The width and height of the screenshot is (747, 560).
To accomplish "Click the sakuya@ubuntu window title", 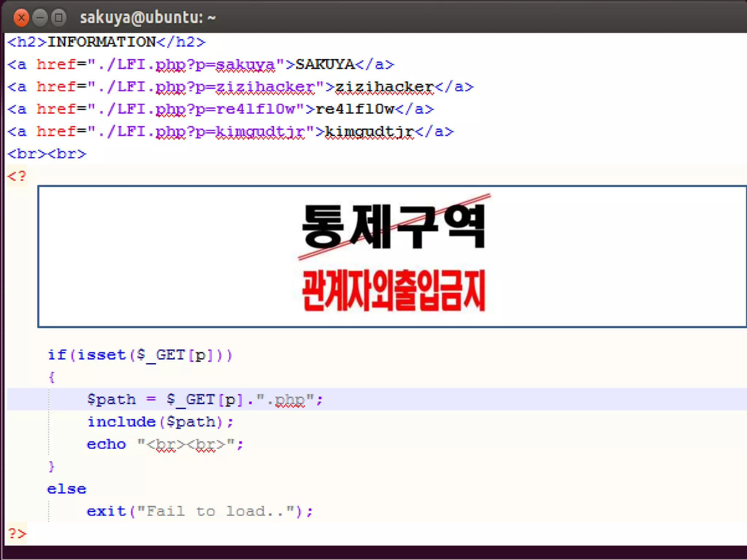I will click(147, 17).
